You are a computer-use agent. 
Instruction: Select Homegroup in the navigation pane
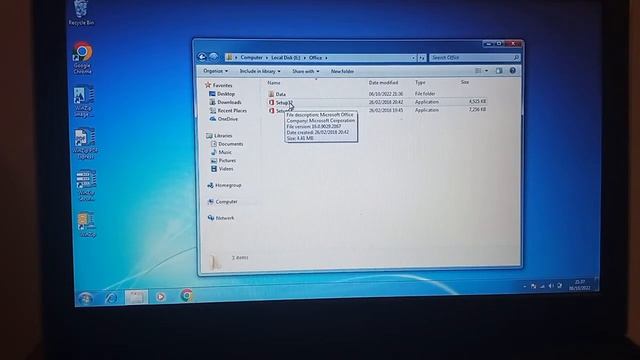[228, 185]
